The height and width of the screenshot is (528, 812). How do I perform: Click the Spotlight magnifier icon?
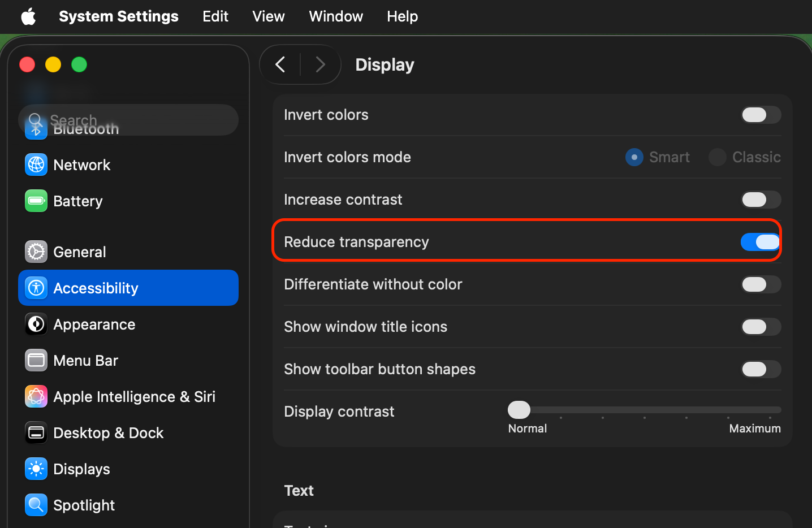(x=36, y=505)
